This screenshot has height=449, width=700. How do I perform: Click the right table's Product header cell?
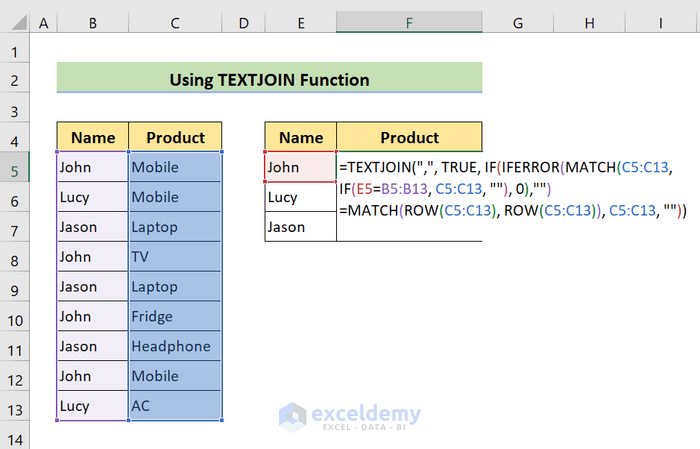pos(409,138)
